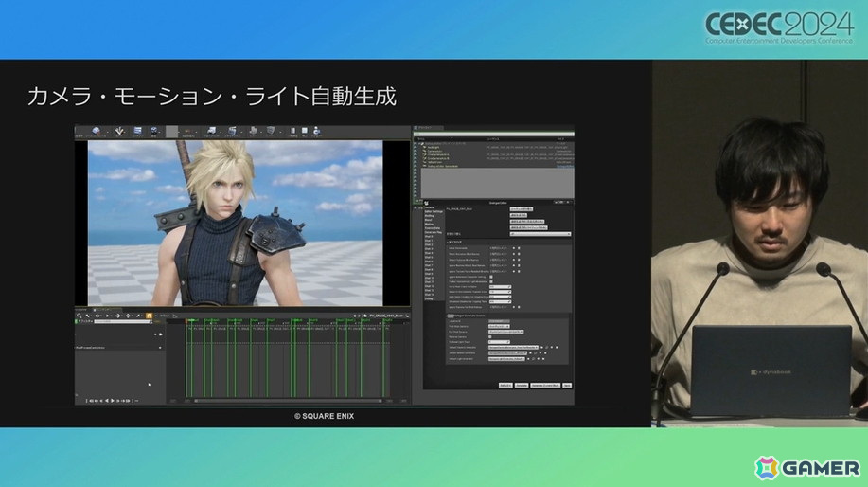The height and width of the screenshot is (487, 868).
Task: Open the Default Camera Generator dropdown
Action: (513, 348)
